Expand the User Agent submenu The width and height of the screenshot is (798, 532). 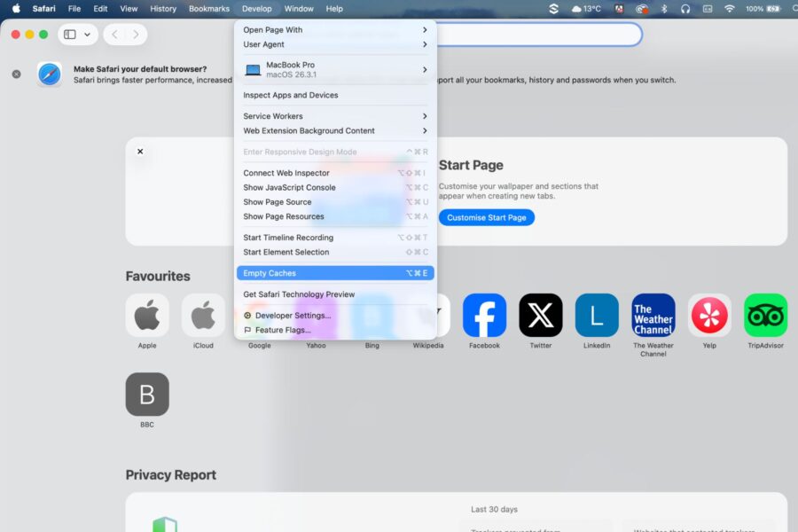tap(335, 44)
